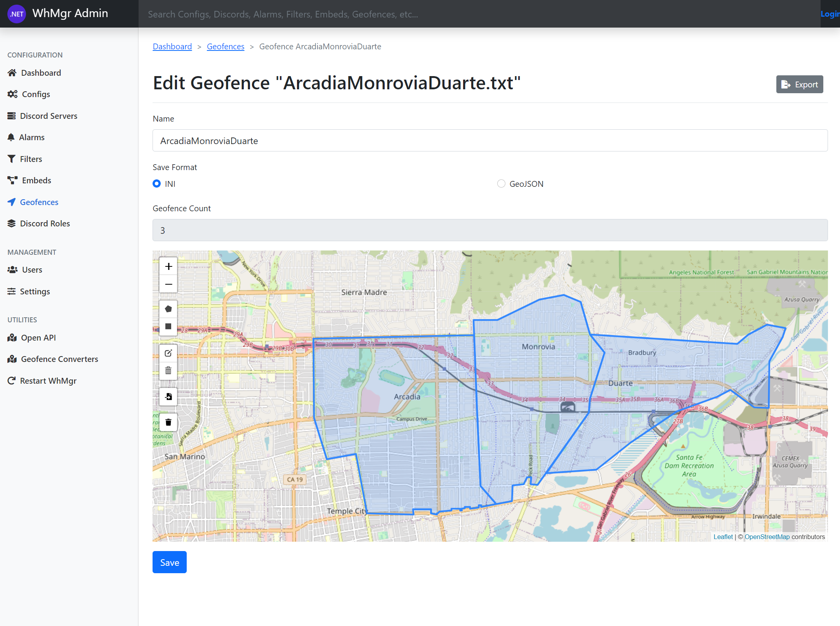The image size is (840, 626).
Task: Select the draw rectangle tool
Action: pos(168,327)
